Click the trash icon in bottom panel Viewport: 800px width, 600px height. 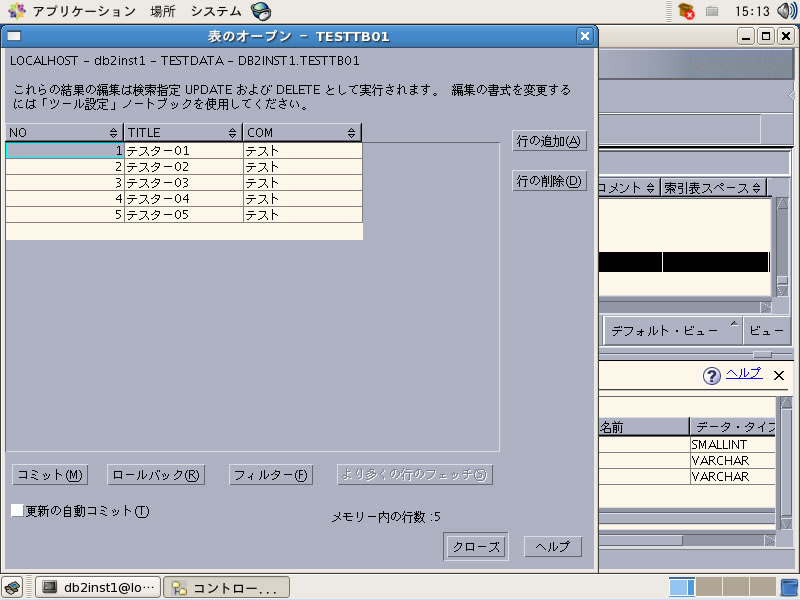pyautogui.click(x=789, y=587)
